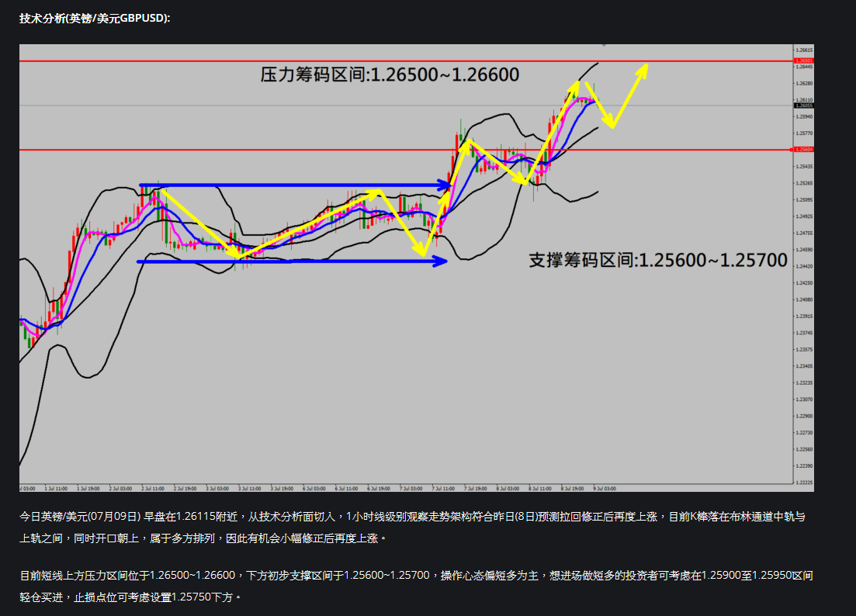Click the 1.26615 price axis value

click(804, 50)
